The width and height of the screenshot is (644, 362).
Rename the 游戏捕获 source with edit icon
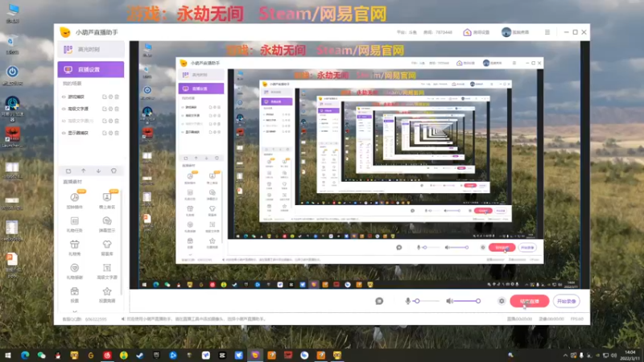105,97
